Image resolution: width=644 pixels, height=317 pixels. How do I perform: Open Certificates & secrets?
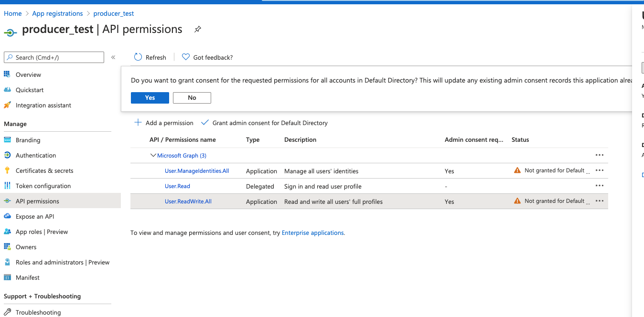44,170
